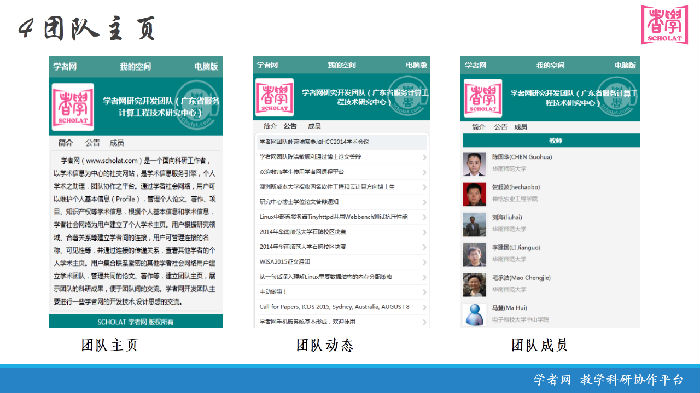700x393 pixels.
Task: Click slide heading '4 团队主页'
Action: [87, 29]
